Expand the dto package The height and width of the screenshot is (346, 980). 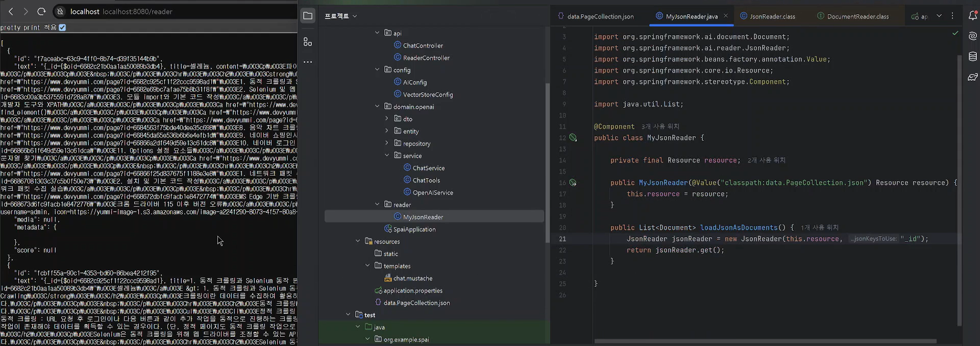point(386,118)
